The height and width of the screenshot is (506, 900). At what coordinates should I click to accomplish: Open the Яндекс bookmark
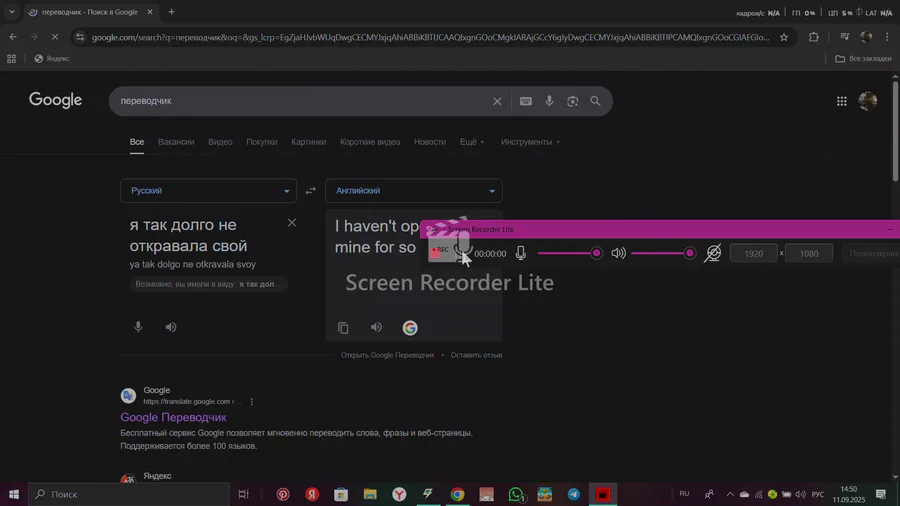[52, 59]
